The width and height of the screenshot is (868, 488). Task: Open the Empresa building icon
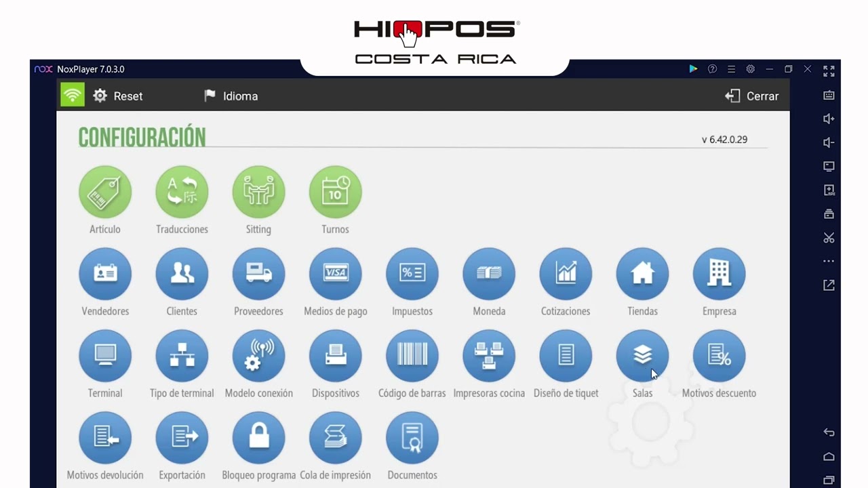pyautogui.click(x=719, y=274)
